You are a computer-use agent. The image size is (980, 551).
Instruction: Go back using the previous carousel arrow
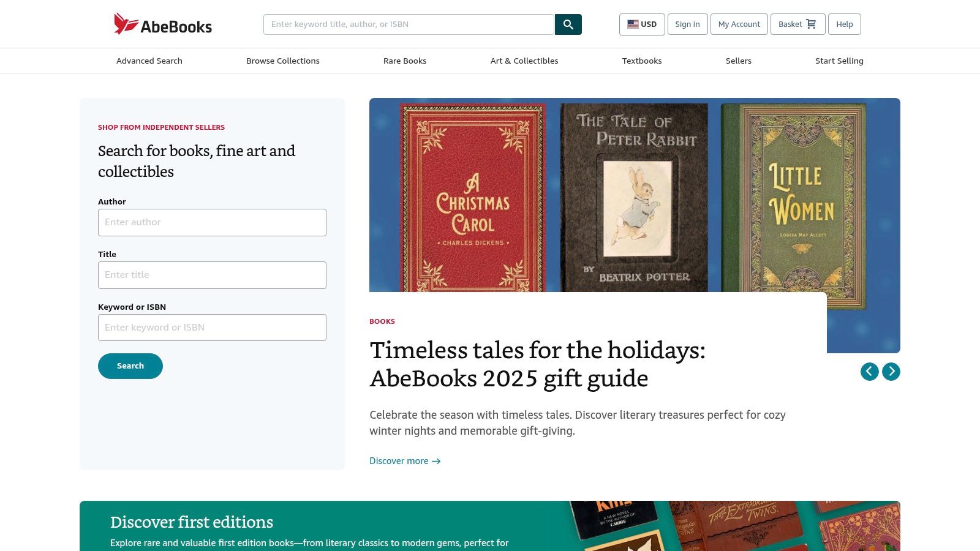(870, 372)
